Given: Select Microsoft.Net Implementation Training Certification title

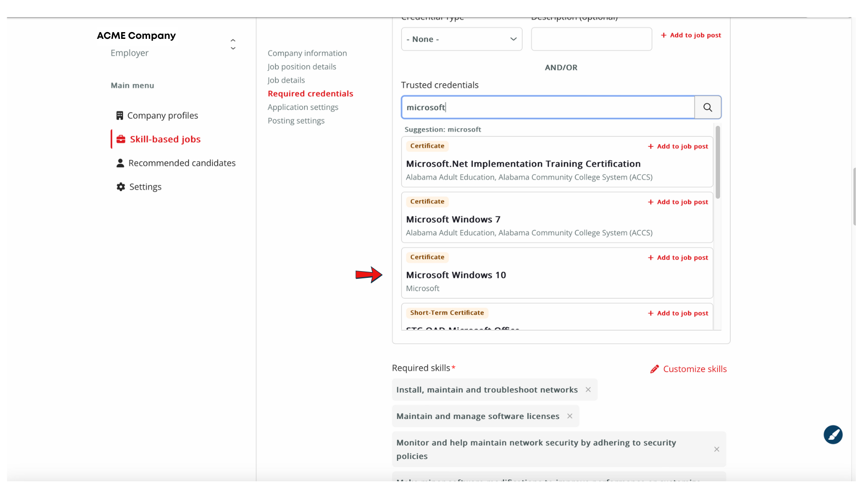Looking at the screenshot, I should pyautogui.click(x=523, y=164).
